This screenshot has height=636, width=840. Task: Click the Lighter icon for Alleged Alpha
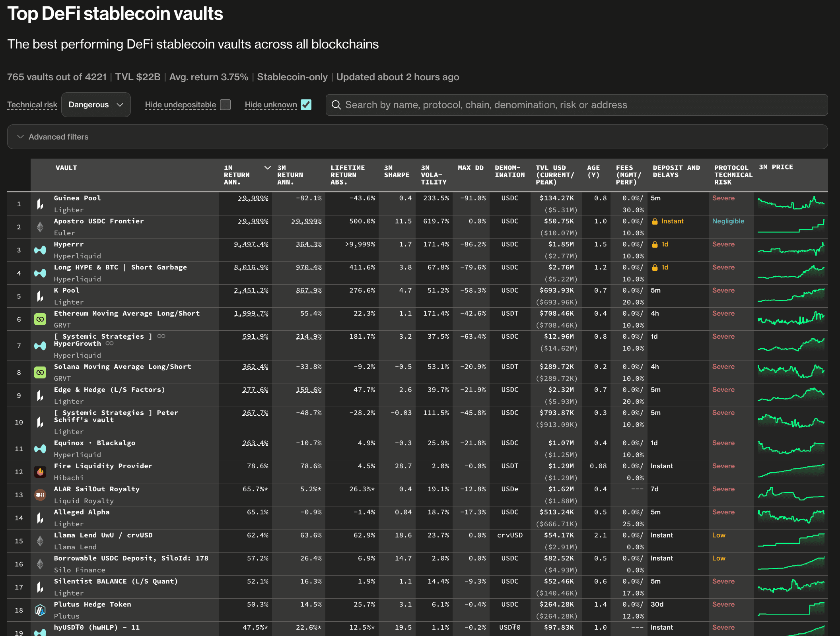pos(40,518)
